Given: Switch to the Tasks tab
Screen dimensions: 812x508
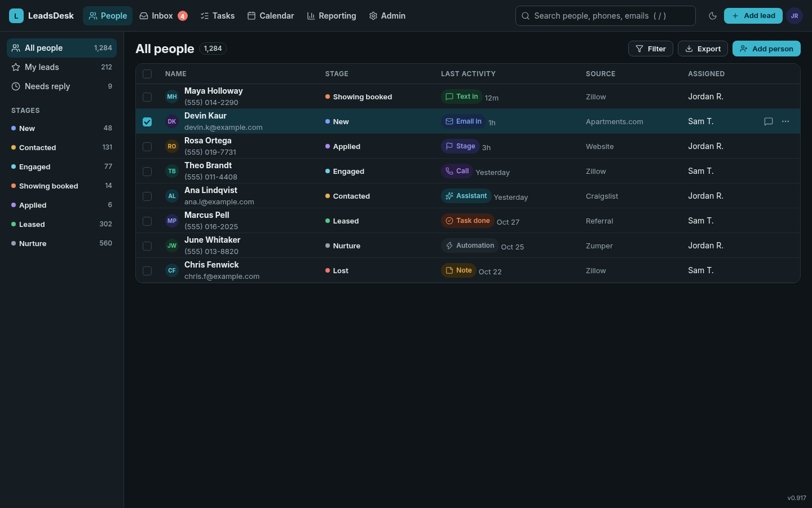Looking at the screenshot, I should 218,16.
